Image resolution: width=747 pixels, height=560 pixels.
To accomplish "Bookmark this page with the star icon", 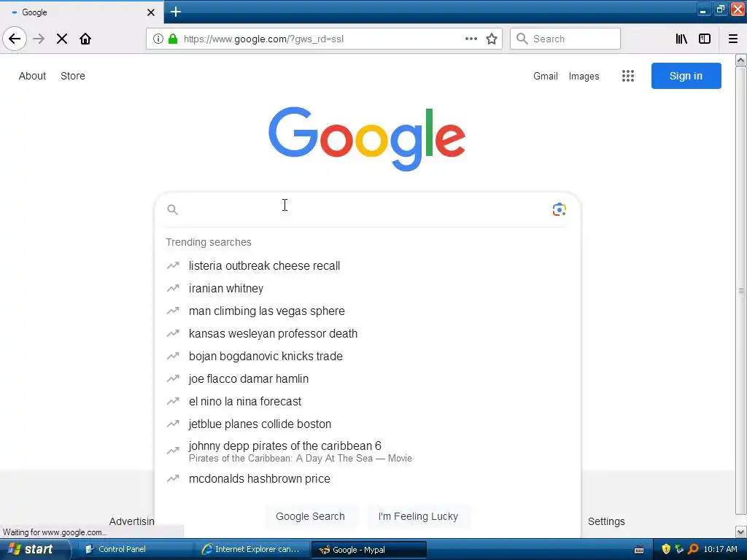I will coord(492,39).
